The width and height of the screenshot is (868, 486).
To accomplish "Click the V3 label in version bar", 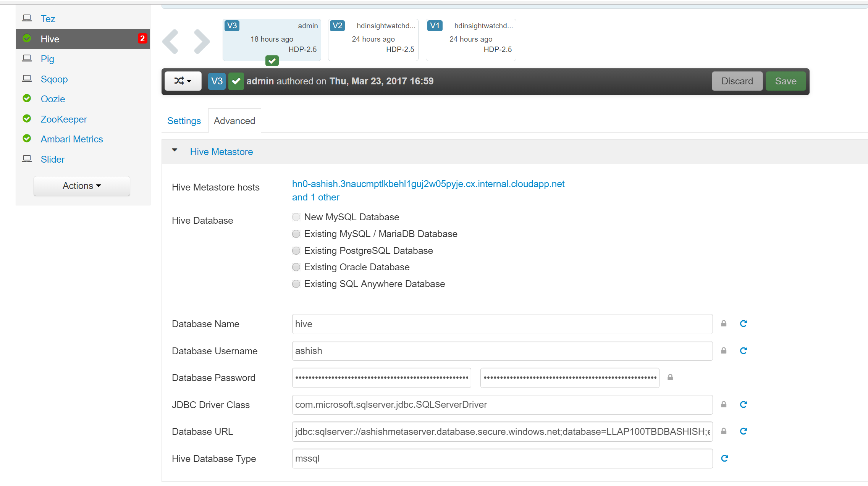I will click(217, 81).
